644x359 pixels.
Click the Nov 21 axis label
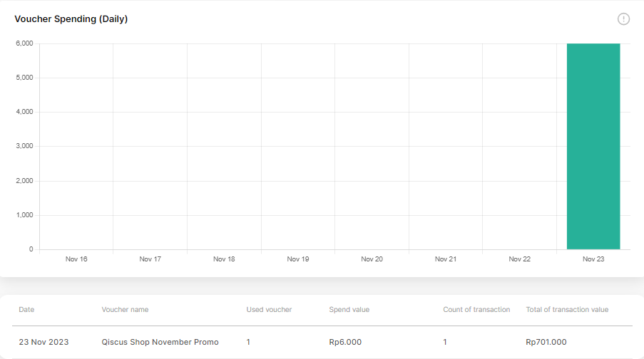446,259
